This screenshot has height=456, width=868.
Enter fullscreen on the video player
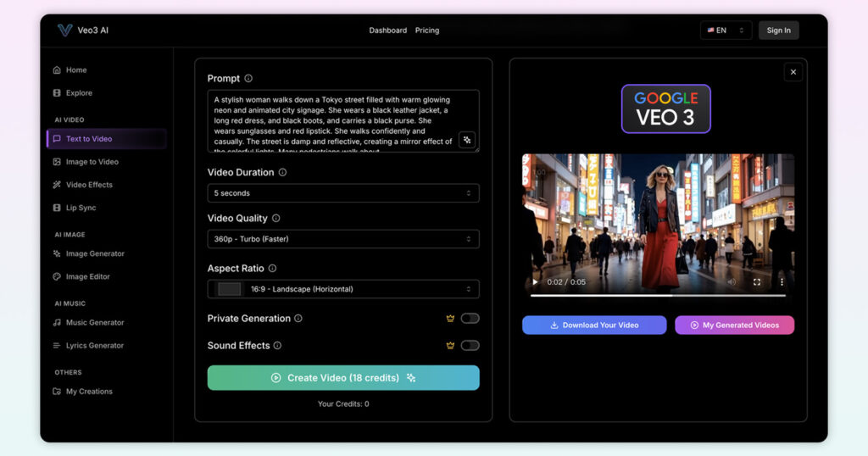coord(757,281)
